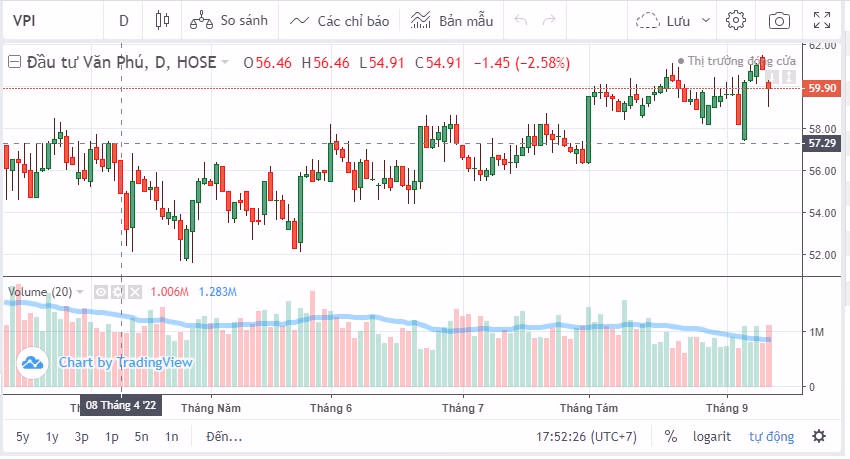
Task: Select the 1y time range
Action: point(52,436)
